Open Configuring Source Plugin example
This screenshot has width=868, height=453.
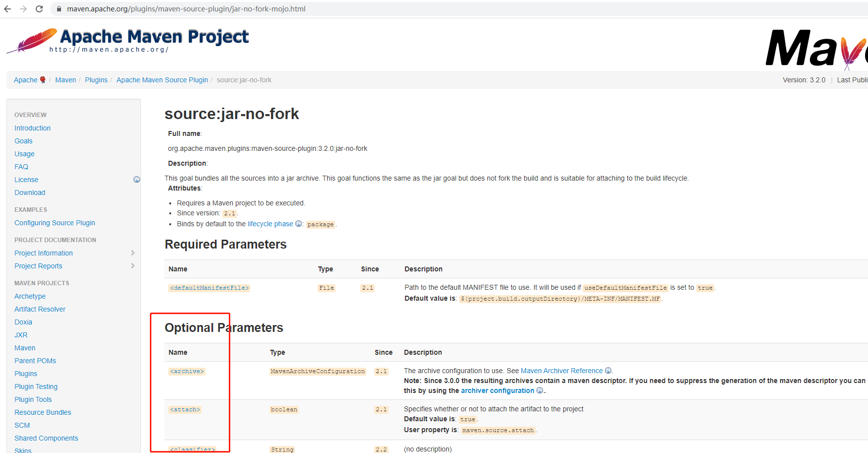tap(55, 223)
